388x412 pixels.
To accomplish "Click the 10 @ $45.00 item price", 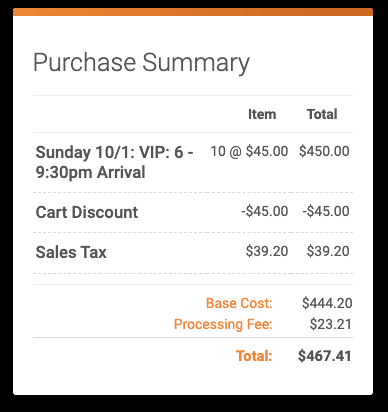I will 249,151.
